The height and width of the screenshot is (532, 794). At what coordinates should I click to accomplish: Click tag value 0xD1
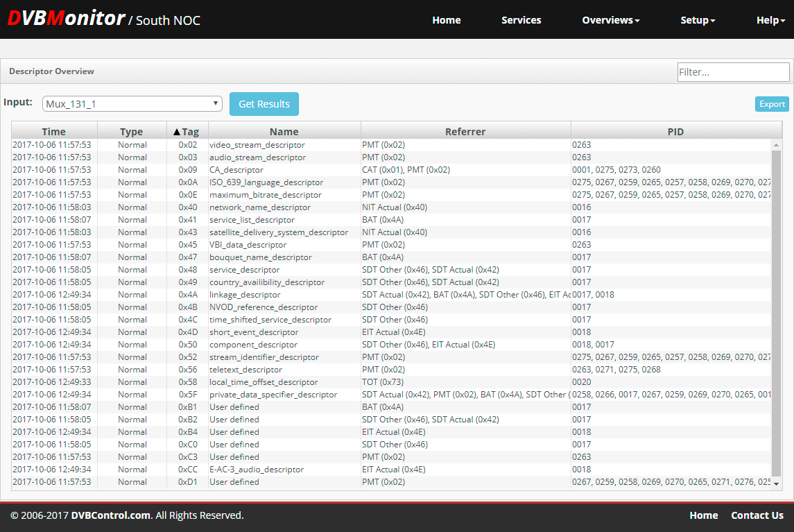(x=187, y=482)
